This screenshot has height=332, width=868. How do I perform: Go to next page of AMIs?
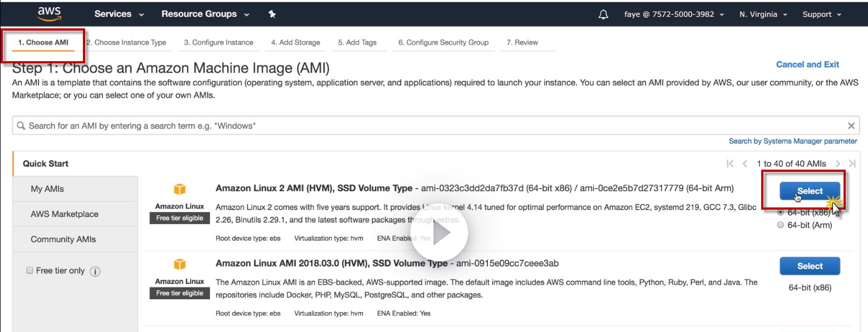click(x=838, y=163)
